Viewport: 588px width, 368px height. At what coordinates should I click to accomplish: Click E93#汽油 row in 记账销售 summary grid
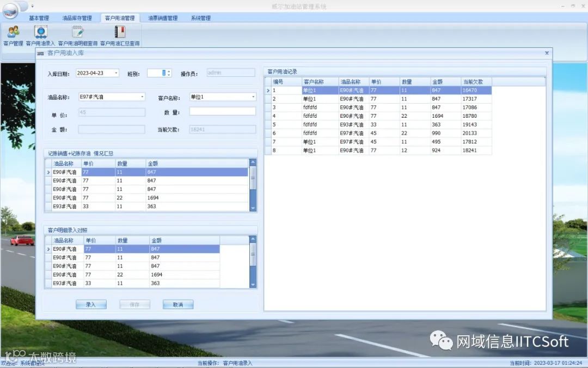click(x=146, y=207)
